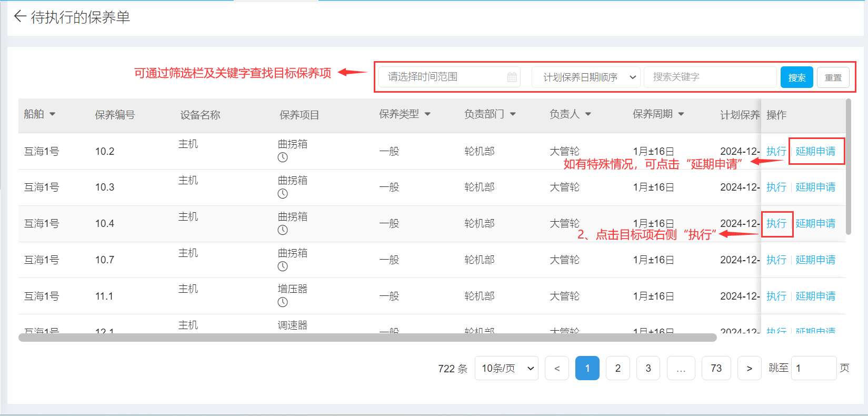Click 执行 for maintenance item 10.4

tap(776, 223)
